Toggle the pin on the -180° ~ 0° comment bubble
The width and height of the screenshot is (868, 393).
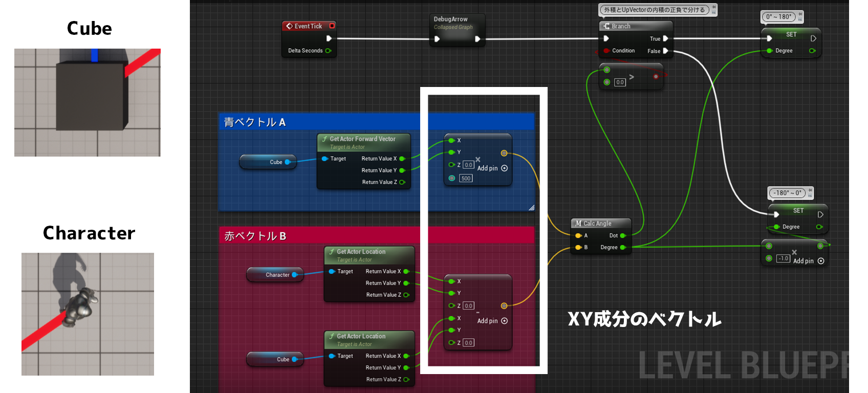click(x=810, y=191)
